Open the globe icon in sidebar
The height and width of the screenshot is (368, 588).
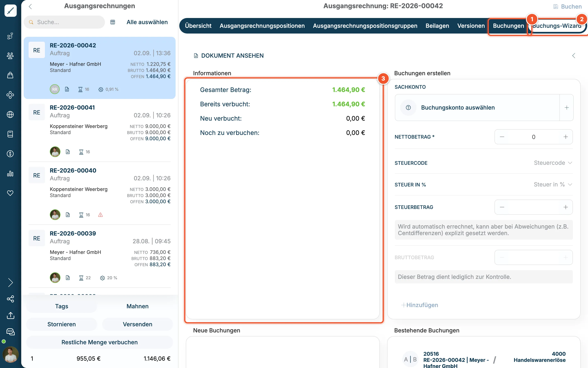(10, 114)
